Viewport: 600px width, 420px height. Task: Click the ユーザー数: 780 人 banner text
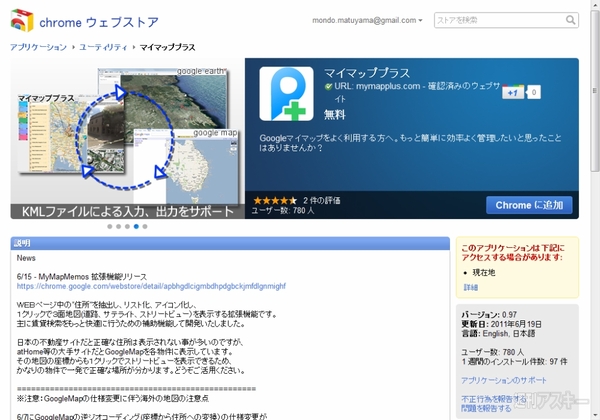(283, 210)
